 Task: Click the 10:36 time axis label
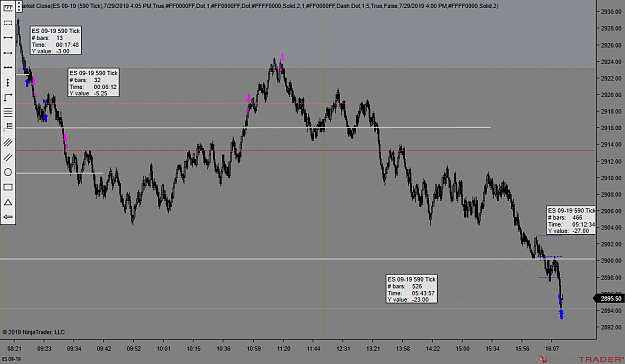[x=223, y=348]
